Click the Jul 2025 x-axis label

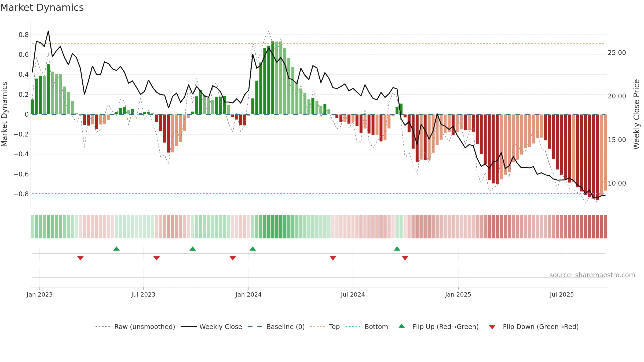(x=562, y=294)
